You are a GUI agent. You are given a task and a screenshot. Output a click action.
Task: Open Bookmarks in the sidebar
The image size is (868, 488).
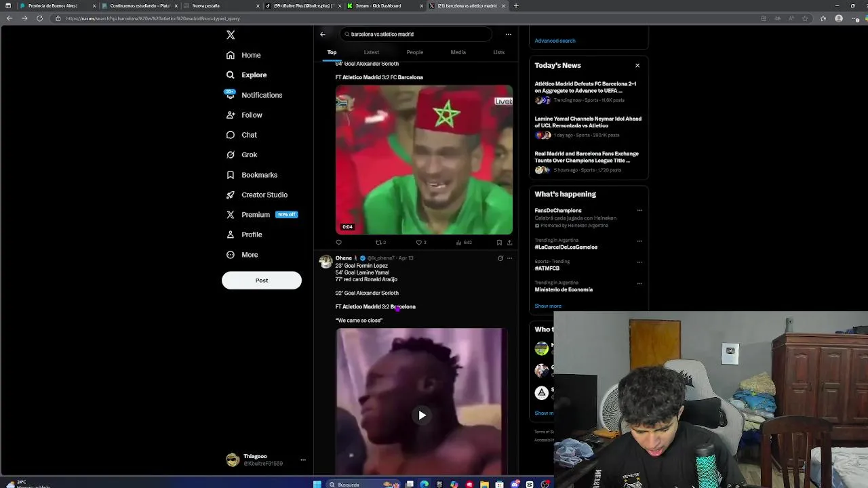click(x=252, y=175)
